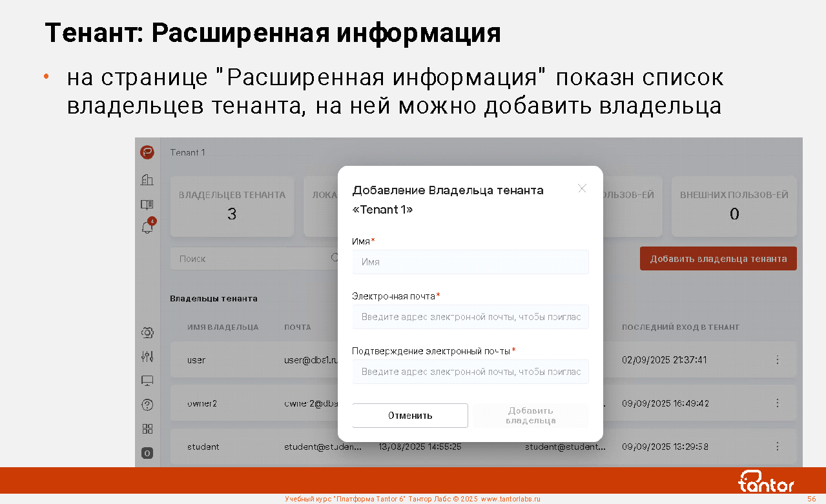
Task: Open three-dot menu for student row
Action: click(777, 447)
